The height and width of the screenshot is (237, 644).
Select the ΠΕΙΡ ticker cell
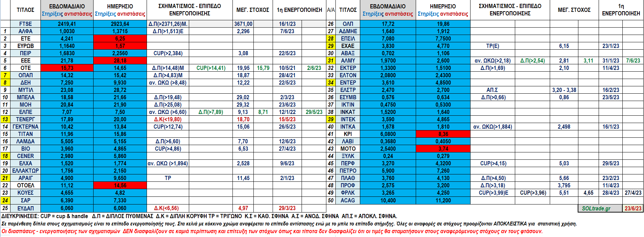(25, 53)
